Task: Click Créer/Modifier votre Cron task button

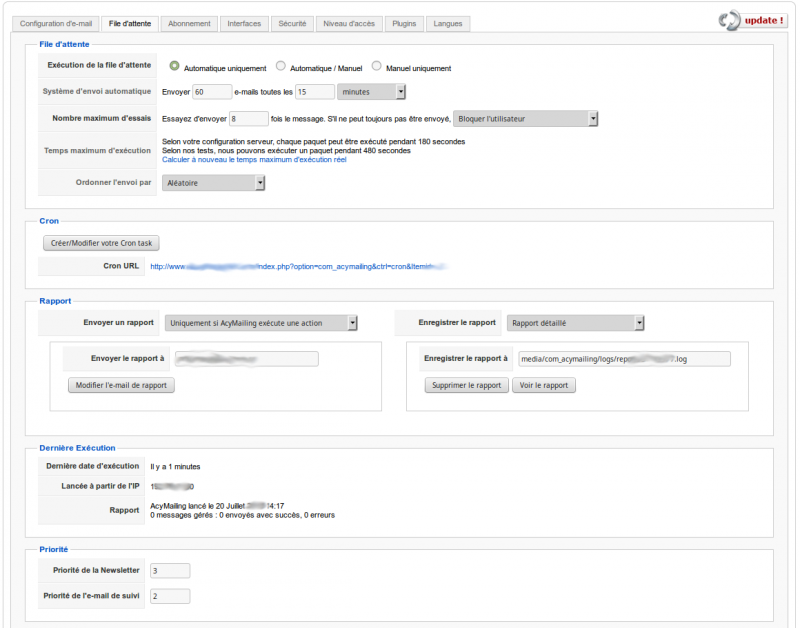Action: [x=101, y=243]
